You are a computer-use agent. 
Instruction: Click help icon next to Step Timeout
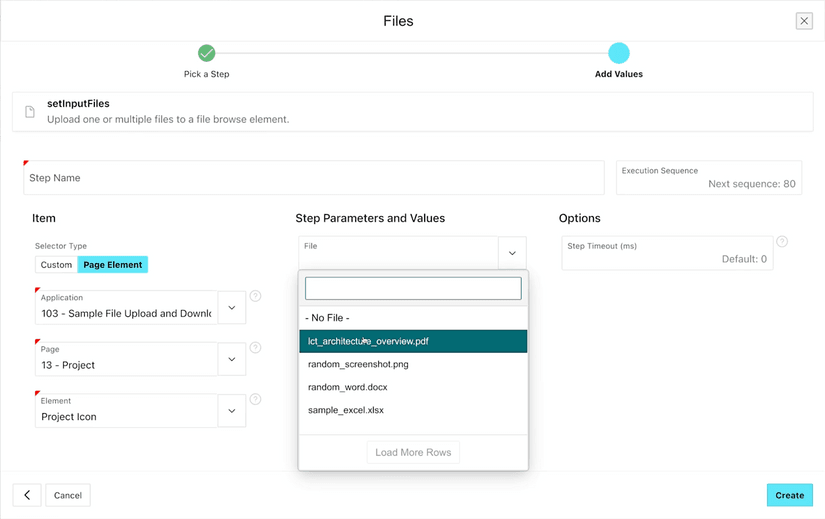click(x=782, y=242)
